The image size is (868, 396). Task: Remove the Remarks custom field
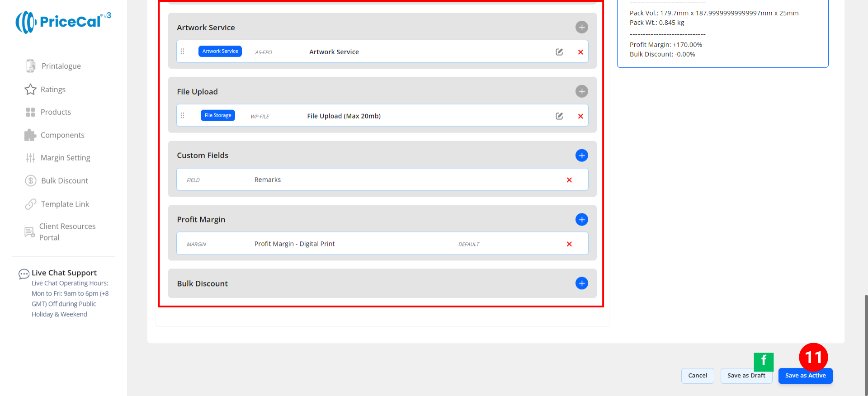click(x=569, y=180)
